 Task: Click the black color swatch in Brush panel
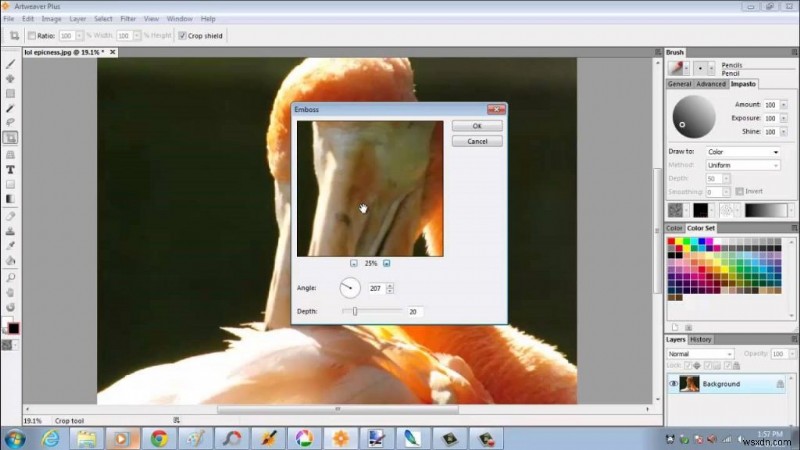point(700,210)
